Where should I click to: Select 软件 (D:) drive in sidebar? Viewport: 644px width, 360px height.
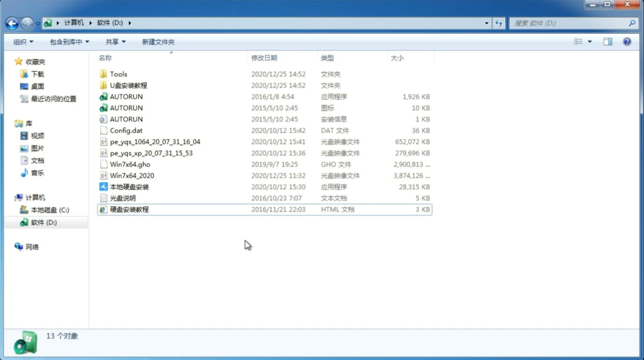click(43, 222)
